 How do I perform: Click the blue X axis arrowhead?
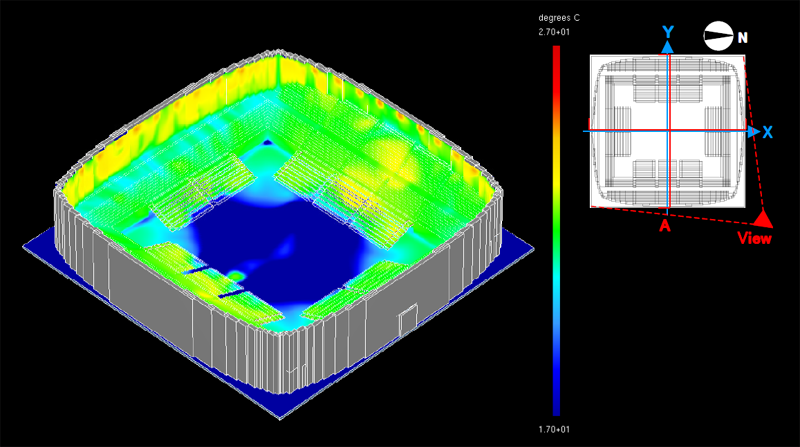(754, 132)
